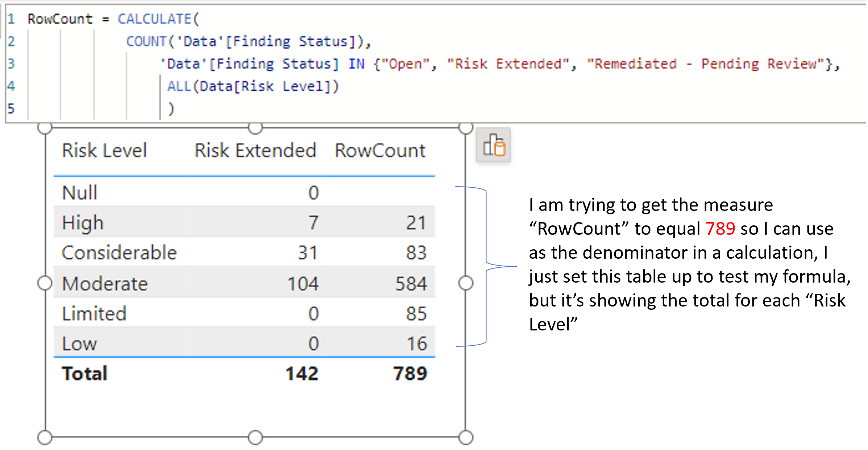Click the Risk Level column header

point(104,150)
